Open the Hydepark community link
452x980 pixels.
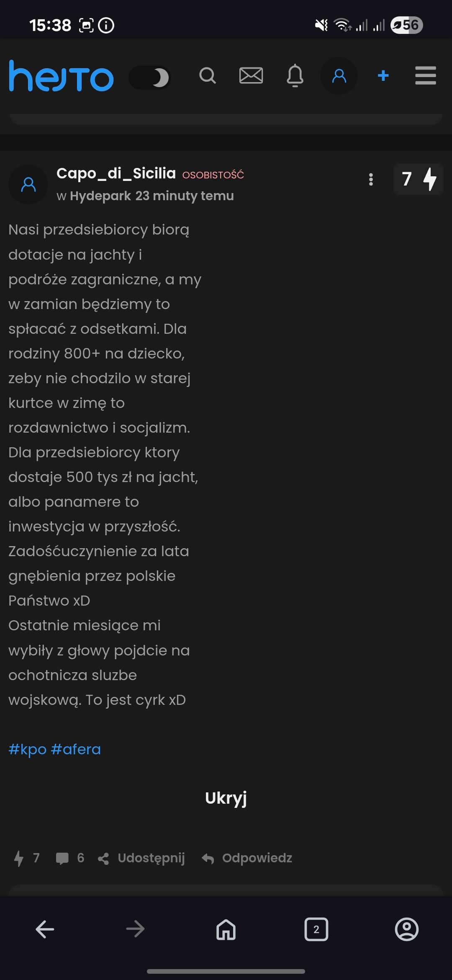100,196
